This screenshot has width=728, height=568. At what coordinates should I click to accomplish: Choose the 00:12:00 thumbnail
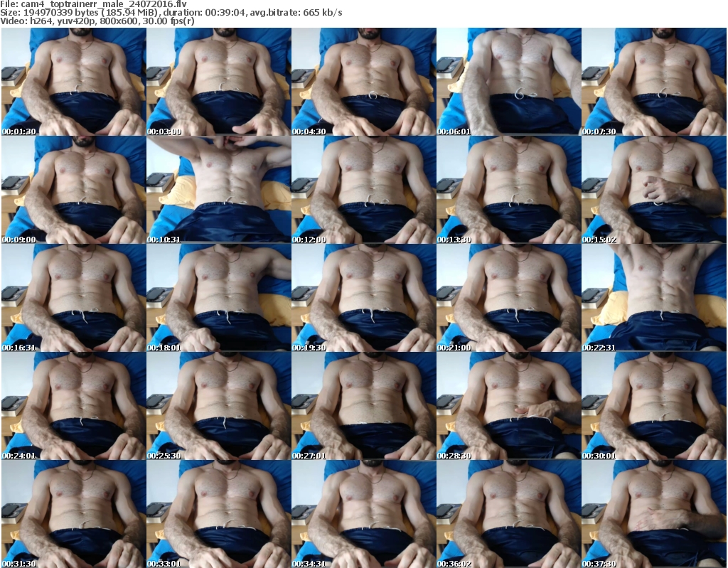(364, 190)
